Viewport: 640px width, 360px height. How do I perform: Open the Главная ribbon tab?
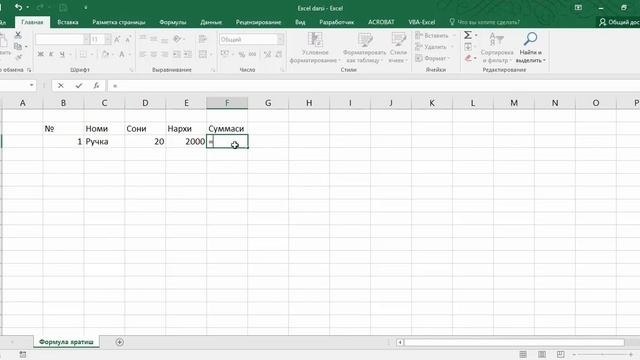[x=32, y=22]
